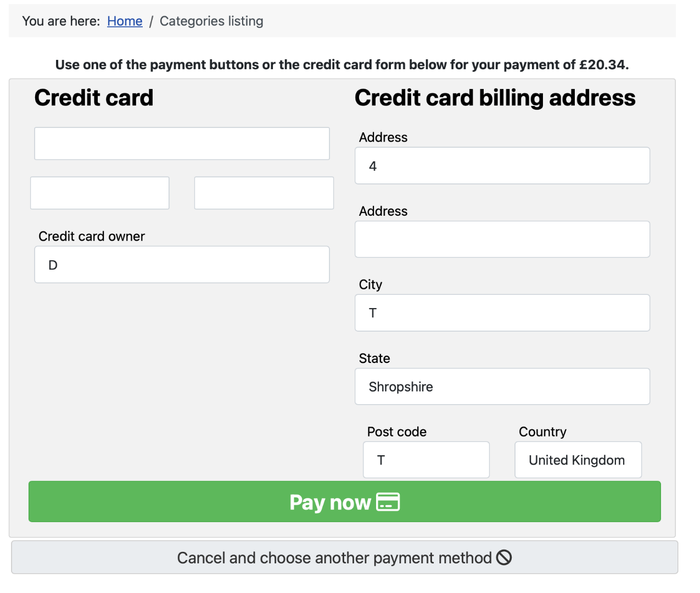Click the prohibited circle icon beside Cancel
This screenshot has width=700, height=593.
504,558
